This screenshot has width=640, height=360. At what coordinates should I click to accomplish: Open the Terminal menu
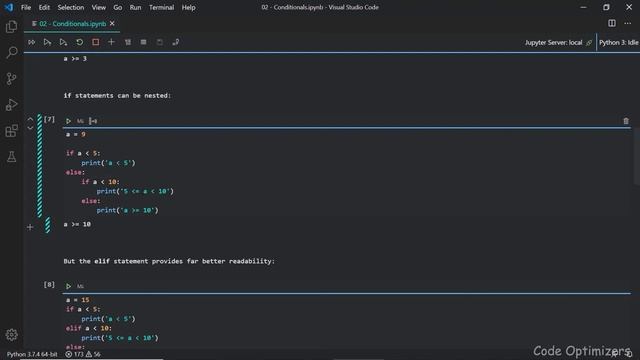tap(161, 7)
